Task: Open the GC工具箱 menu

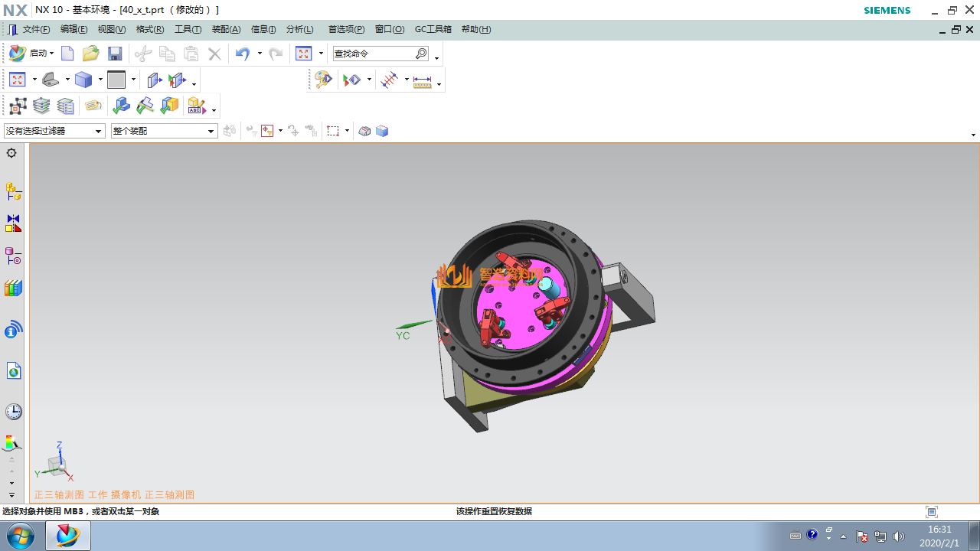Action: (x=433, y=29)
